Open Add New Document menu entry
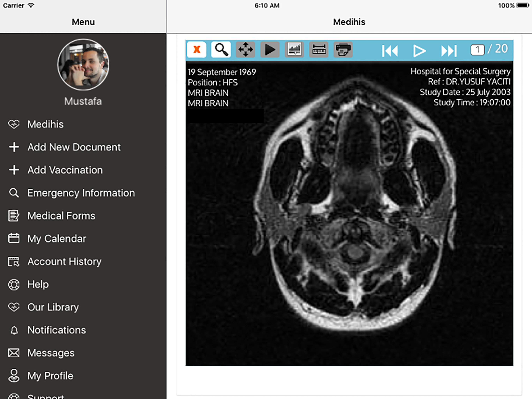 point(83,147)
